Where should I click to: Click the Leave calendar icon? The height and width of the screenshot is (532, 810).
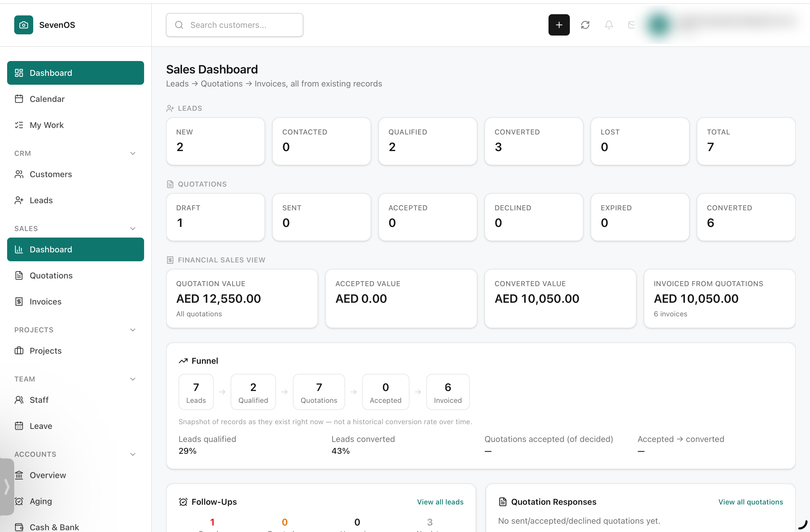pos(19,426)
